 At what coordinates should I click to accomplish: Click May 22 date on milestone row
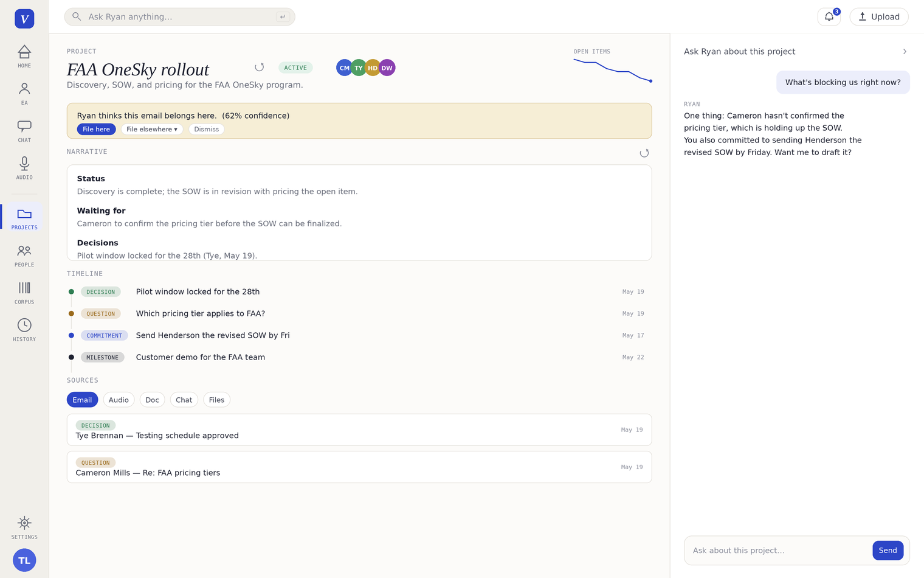[x=633, y=358]
